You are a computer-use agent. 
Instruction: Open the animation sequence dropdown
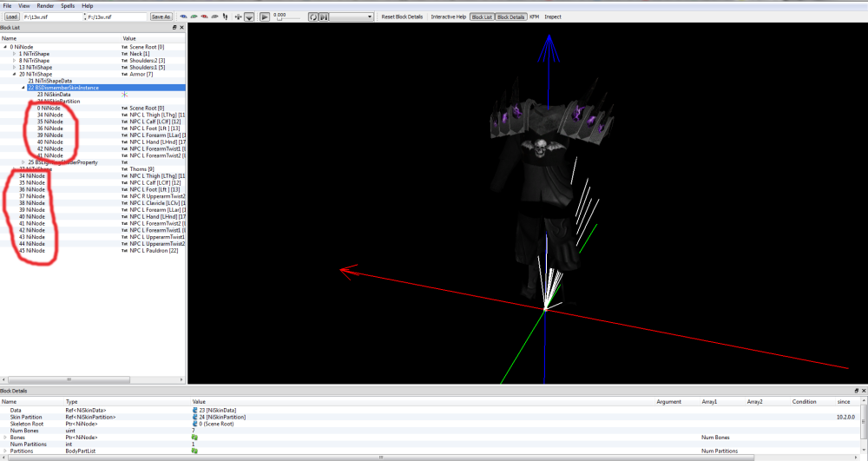(352, 17)
